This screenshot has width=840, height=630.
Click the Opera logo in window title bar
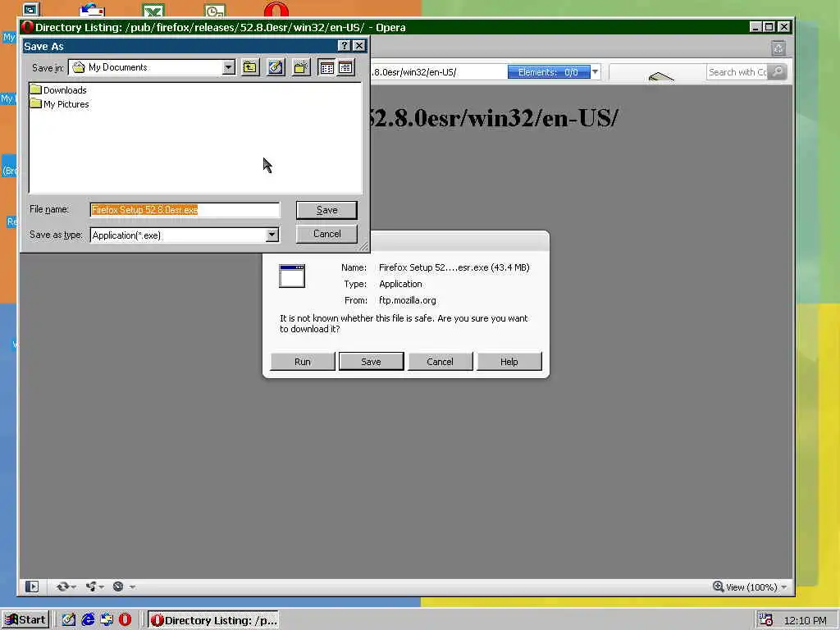click(28, 27)
